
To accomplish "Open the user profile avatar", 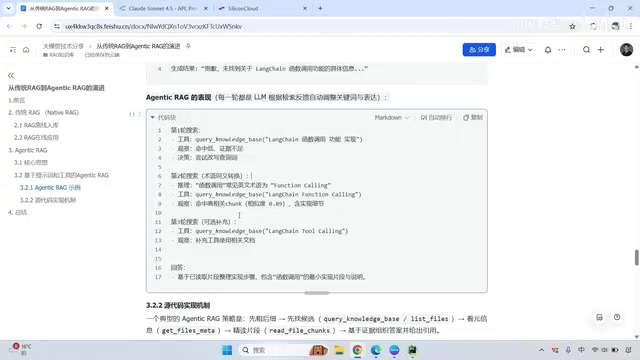I will (x=626, y=49).
